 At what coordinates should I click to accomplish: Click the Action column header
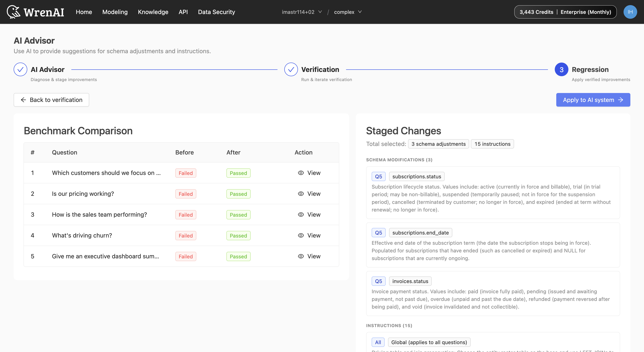click(x=303, y=152)
